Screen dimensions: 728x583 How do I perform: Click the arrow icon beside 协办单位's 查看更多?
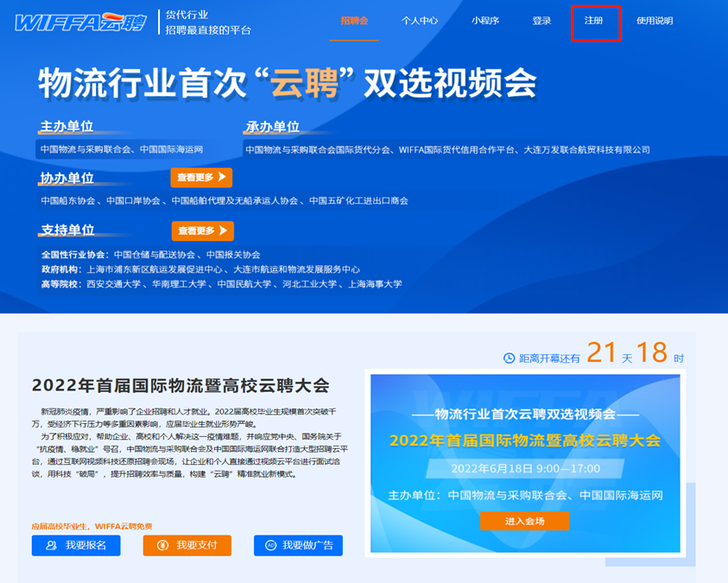pos(222,177)
